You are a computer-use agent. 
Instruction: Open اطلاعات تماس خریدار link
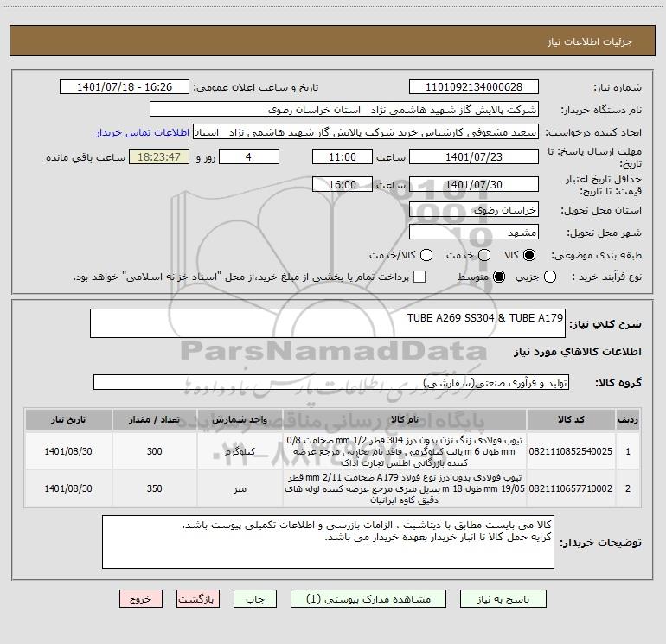[143, 132]
